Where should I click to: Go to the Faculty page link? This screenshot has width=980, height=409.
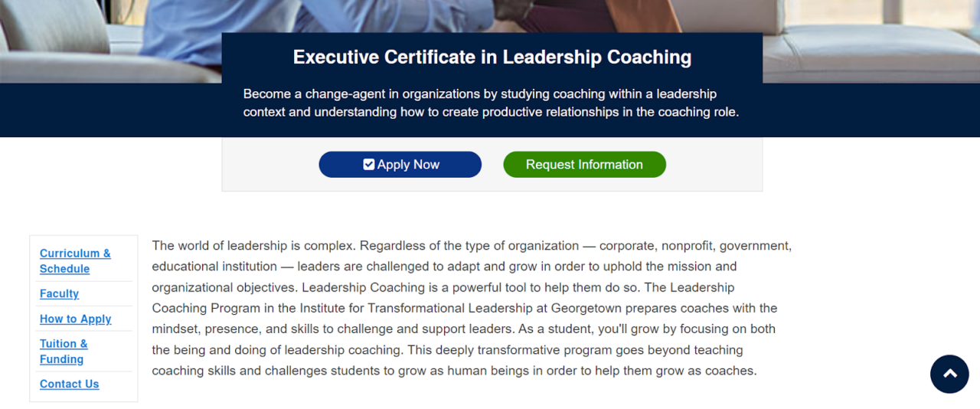59,293
